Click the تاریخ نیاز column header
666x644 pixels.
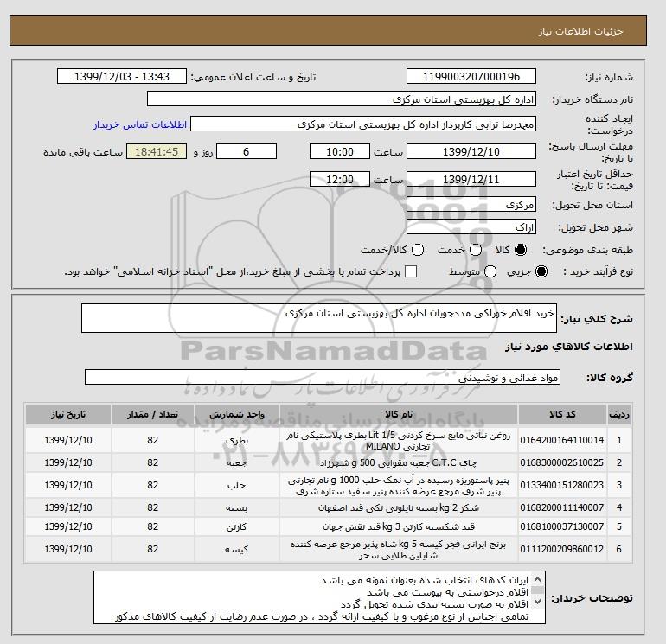point(68,414)
